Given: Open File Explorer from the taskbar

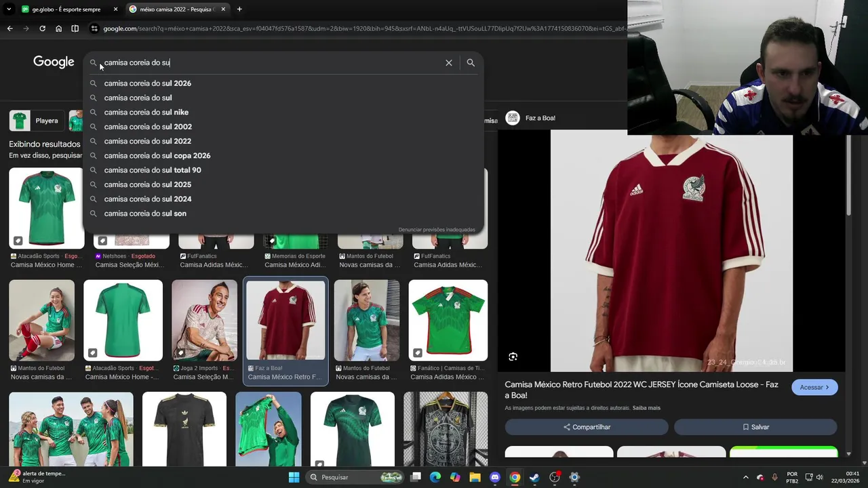Looking at the screenshot, I should point(475,477).
